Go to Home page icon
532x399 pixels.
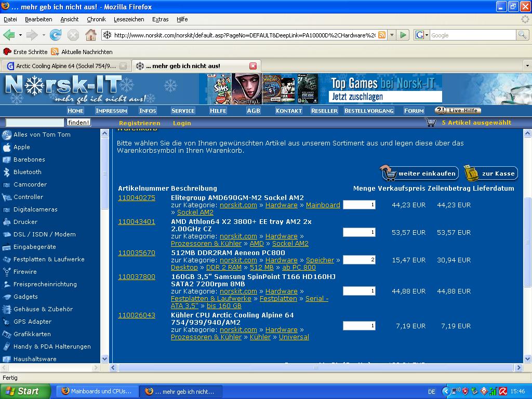click(x=90, y=35)
